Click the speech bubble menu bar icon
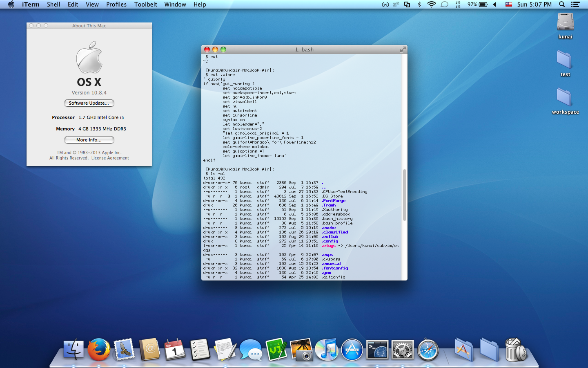The width and height of the screenshot is (588, 368). tap(445, 4)
